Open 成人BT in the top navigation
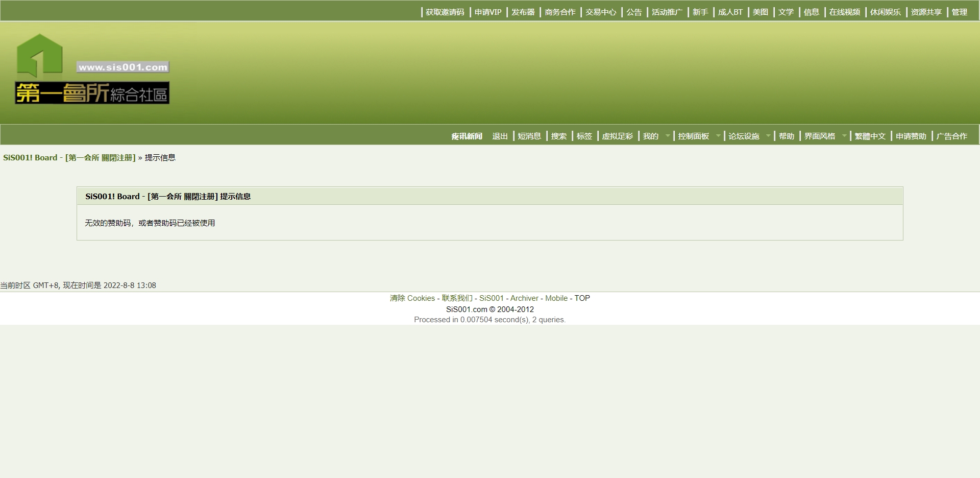This screenshot has height=478, width=980. 730,12
